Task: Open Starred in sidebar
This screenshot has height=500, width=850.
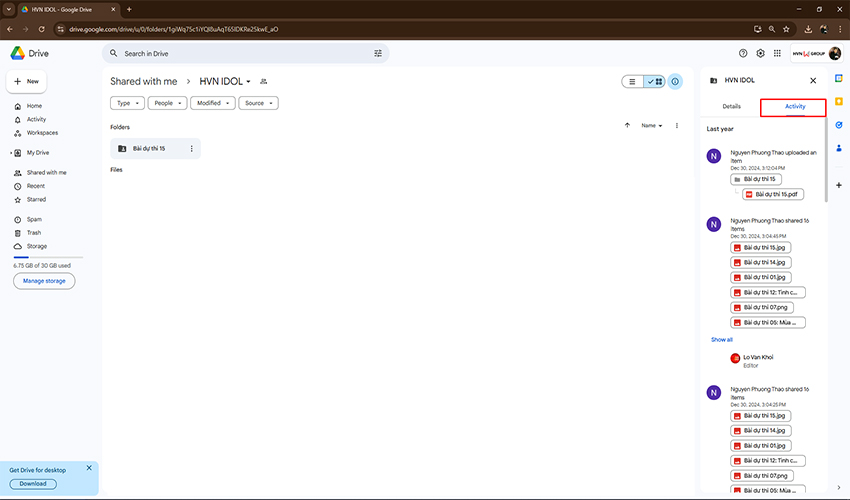Action: 36,200
